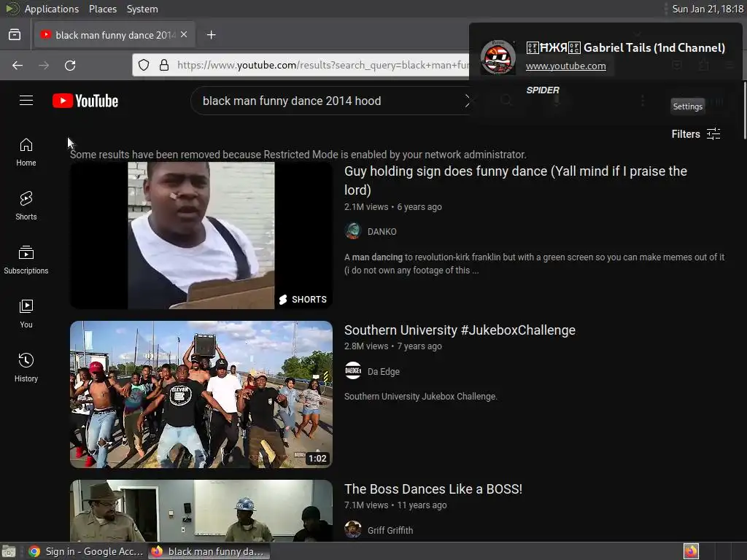Open the System menu

[142, 9]
